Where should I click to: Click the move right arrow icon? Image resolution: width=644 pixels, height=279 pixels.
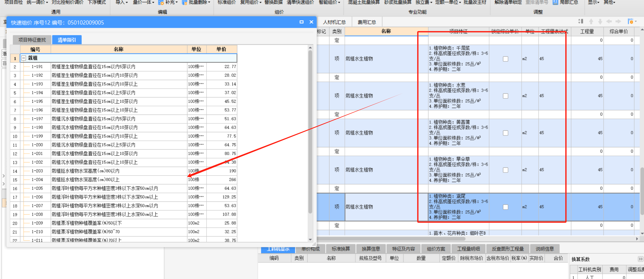(x=618, y=21)
